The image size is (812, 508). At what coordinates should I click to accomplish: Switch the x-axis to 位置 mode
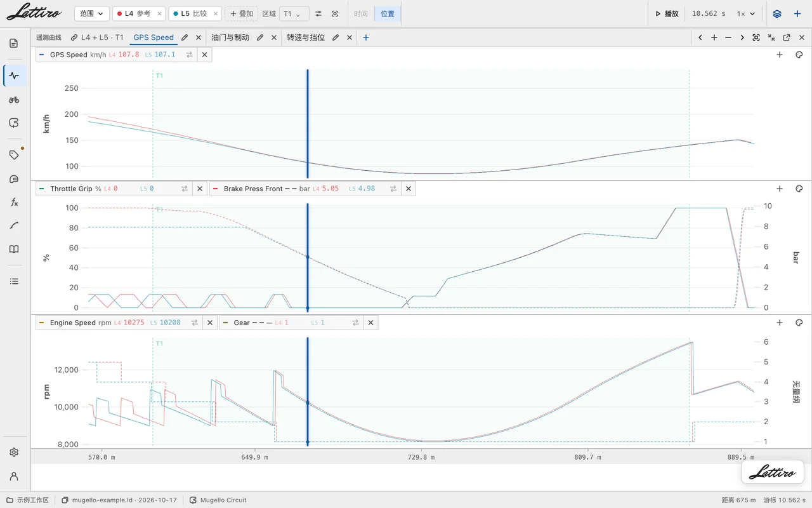click(x=387, y=13)
